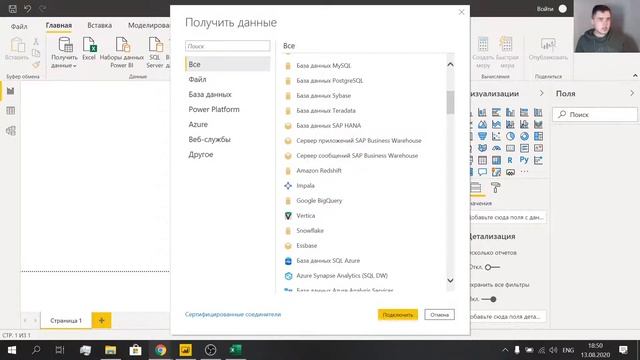640x360 pixels.
Task: Open the Файл ribbon tab
Action: [x=19, y=26]
